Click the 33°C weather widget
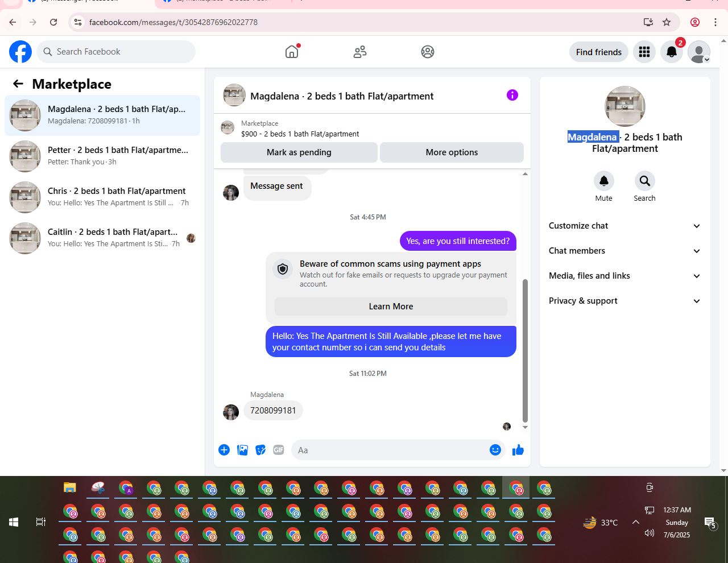This screenshot has height=563, width=728. [601, 522]
